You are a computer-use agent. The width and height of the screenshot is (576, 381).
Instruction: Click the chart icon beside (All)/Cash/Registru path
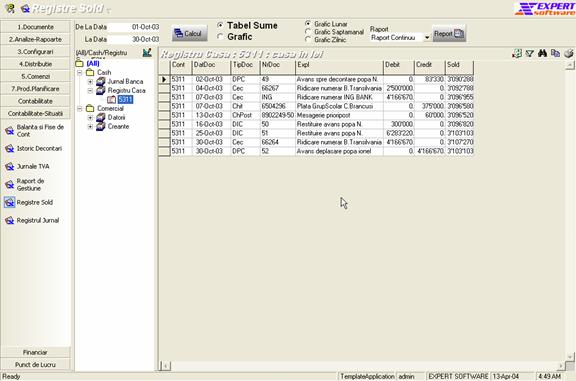click(x=147, y=53)
